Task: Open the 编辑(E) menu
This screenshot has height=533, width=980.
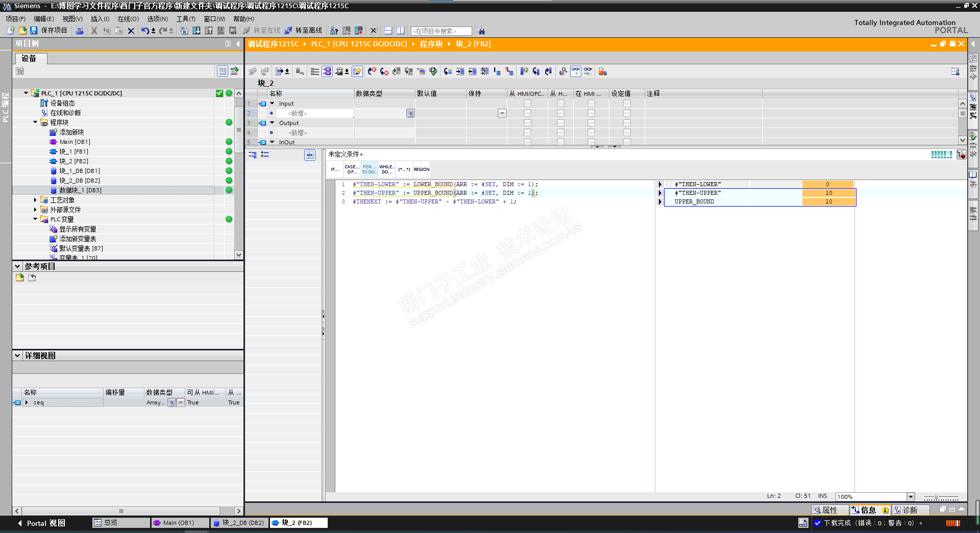Action: click(44, 19)
